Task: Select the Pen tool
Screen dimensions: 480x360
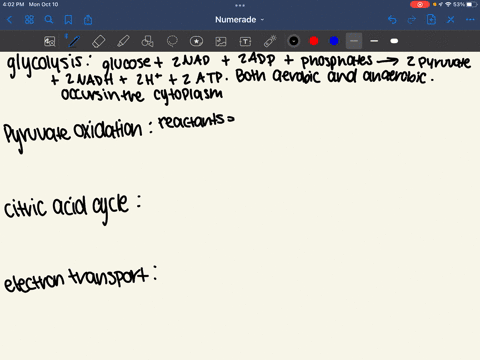Action: (x=74, y=41)
